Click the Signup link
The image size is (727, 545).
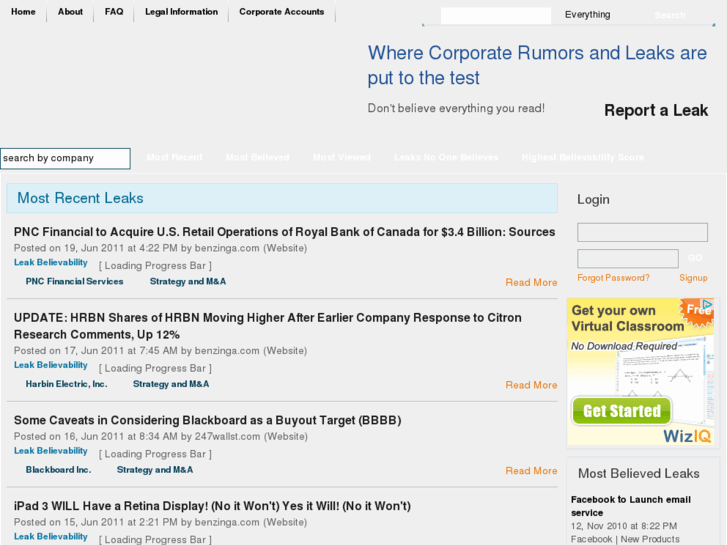pos(693,278)
